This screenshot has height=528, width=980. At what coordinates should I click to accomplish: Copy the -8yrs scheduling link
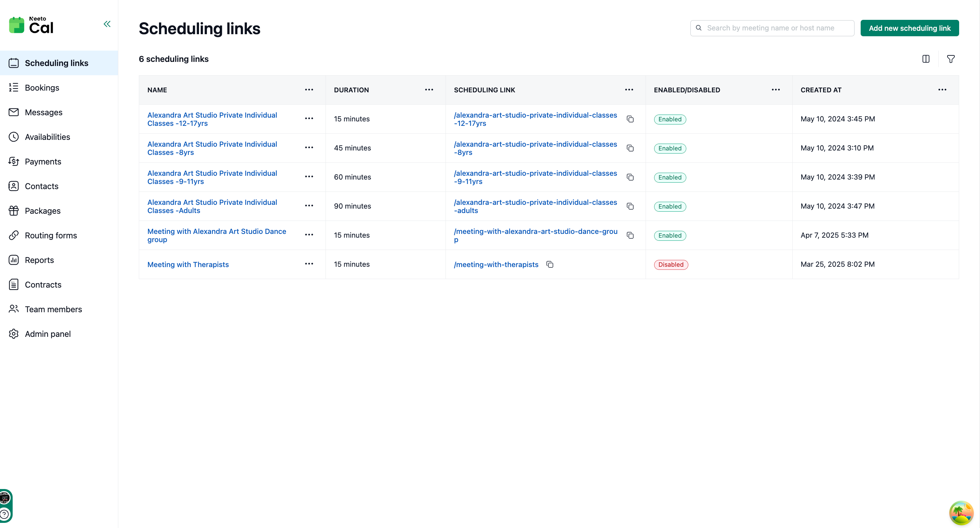point(630,148)
